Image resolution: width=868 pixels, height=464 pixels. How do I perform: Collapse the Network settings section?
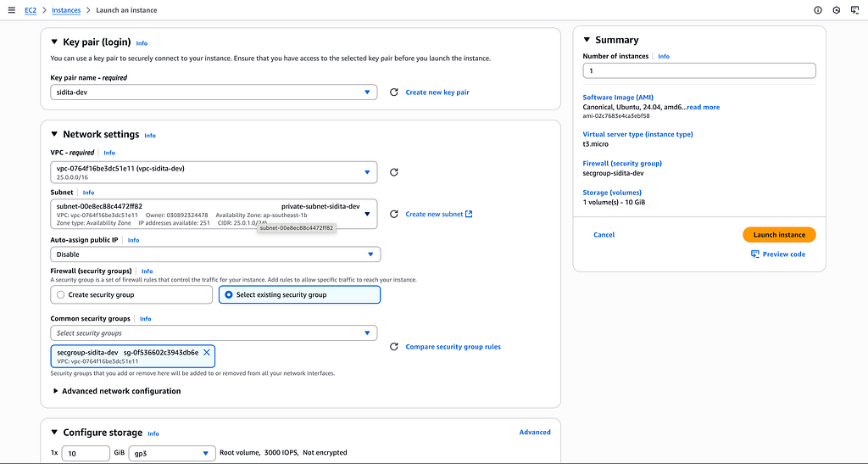click(55, 134)
